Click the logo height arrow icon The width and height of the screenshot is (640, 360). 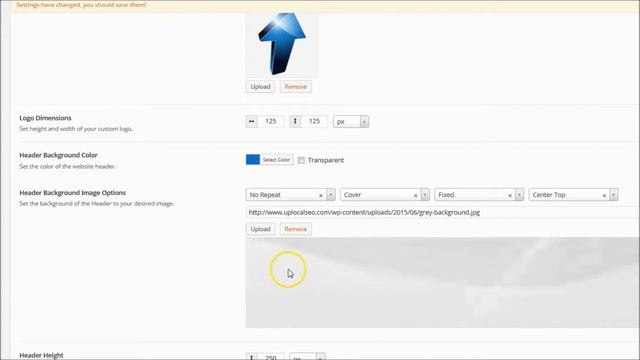pyautogui.click(x=295, y=121)
